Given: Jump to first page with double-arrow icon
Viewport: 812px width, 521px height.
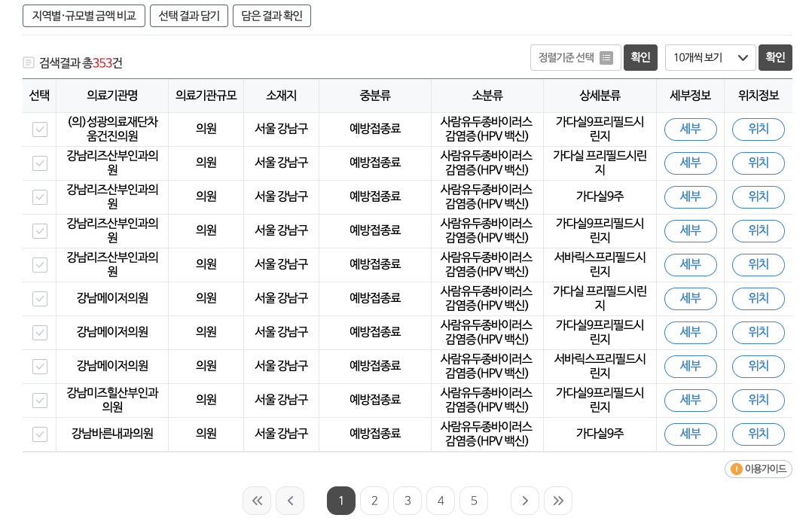Looking at the screenshot, I should click(257, 500).
